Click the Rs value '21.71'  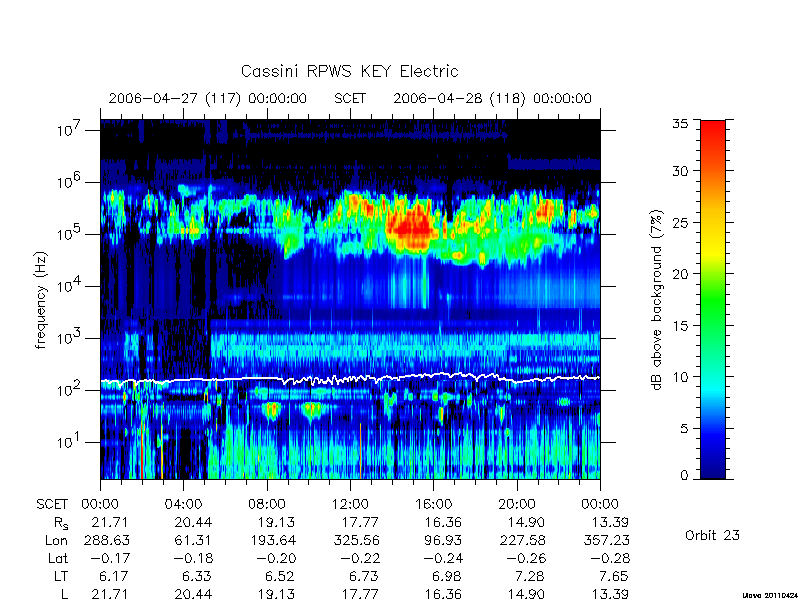click(x=110, y=522)
